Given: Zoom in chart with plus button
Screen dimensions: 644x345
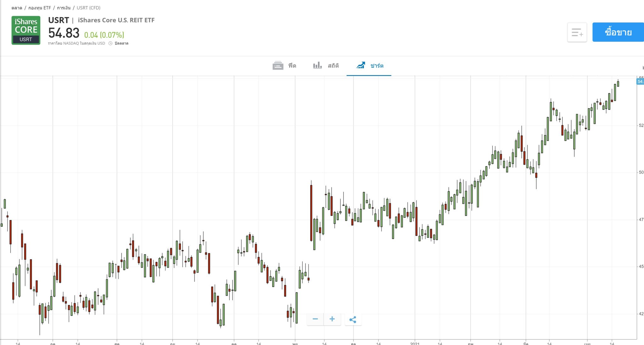Looking at the screenshot, I should point(332,319).
